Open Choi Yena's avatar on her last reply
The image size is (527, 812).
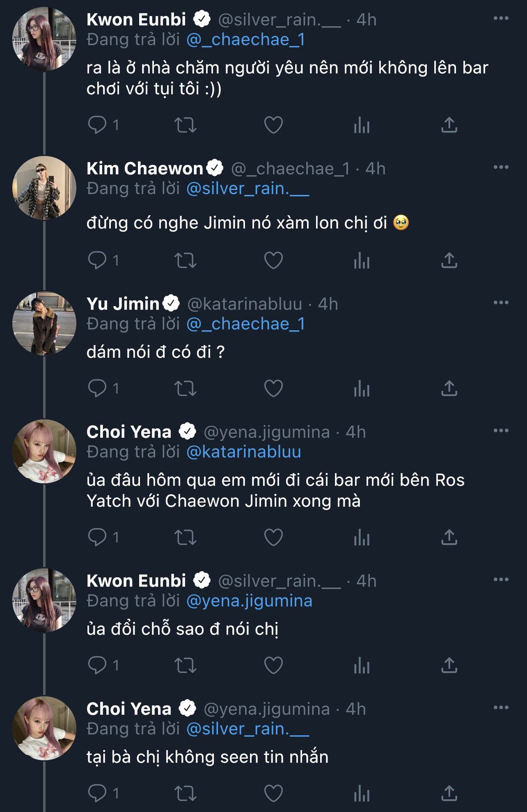click(44, 728)
